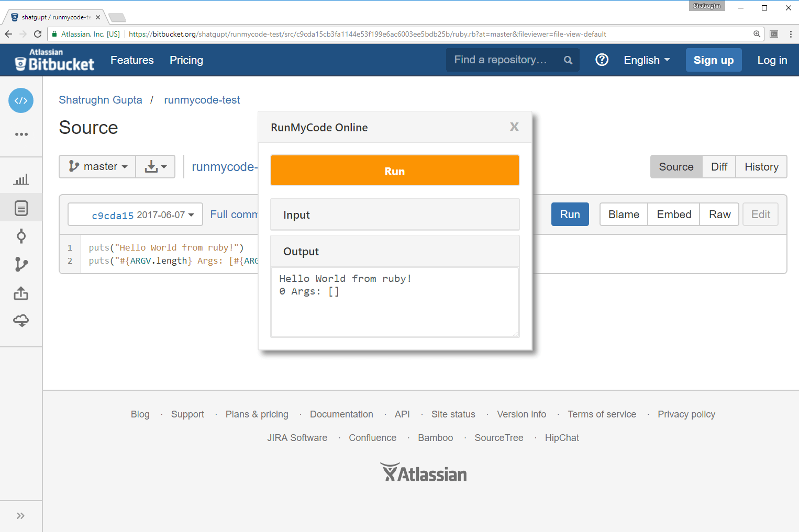This screenshot has height=532, width=799.
Task: Open the download dropdown button
Action: [x=156, y=166]
